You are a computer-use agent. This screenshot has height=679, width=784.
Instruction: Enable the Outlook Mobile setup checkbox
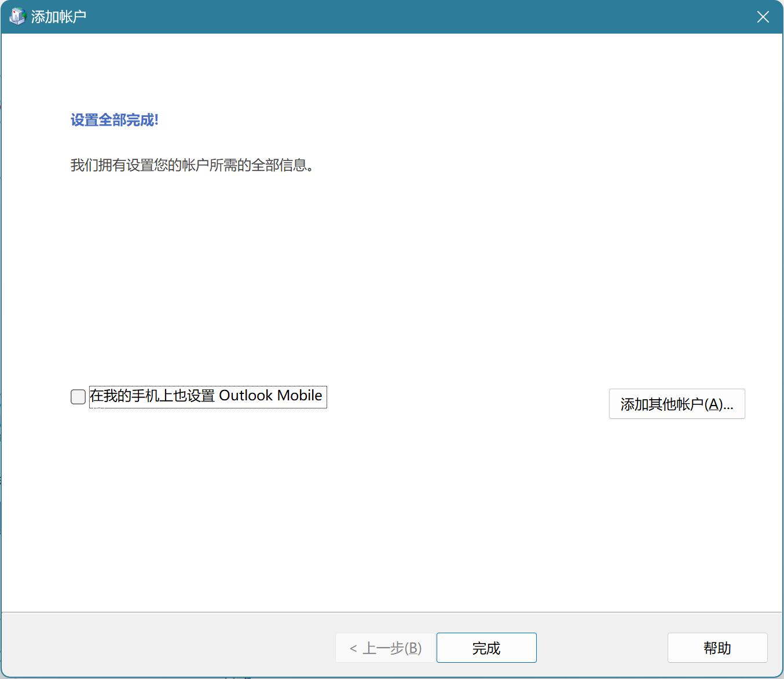tap(78, 397)
